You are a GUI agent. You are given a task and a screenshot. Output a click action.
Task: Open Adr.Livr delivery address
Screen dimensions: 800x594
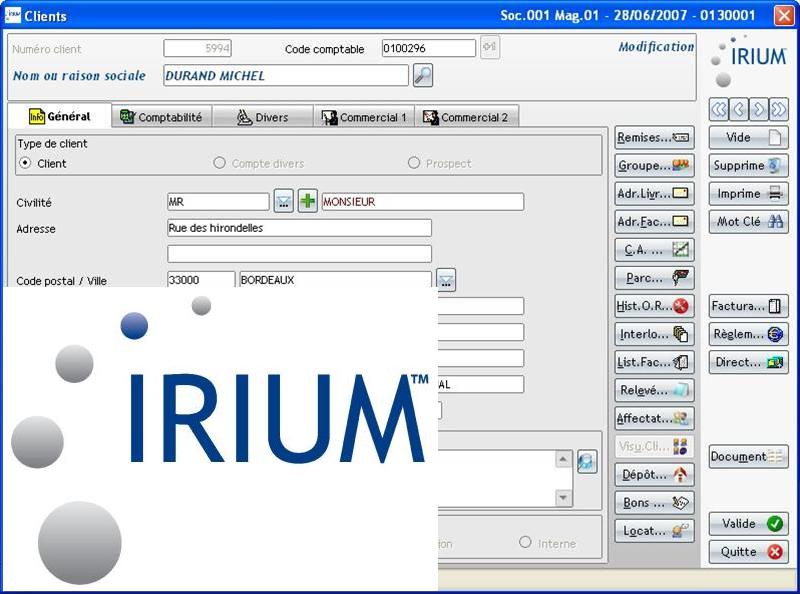(654, 193)
